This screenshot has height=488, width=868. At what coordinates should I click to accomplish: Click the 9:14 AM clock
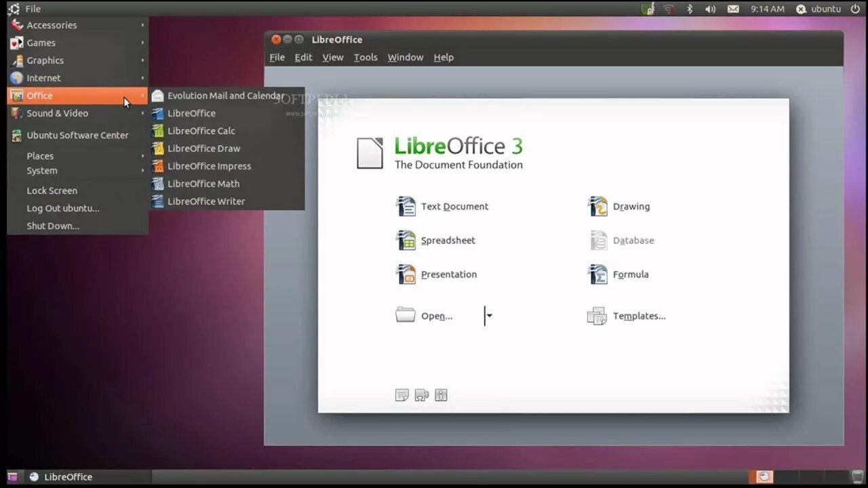[x=768, y=9]
